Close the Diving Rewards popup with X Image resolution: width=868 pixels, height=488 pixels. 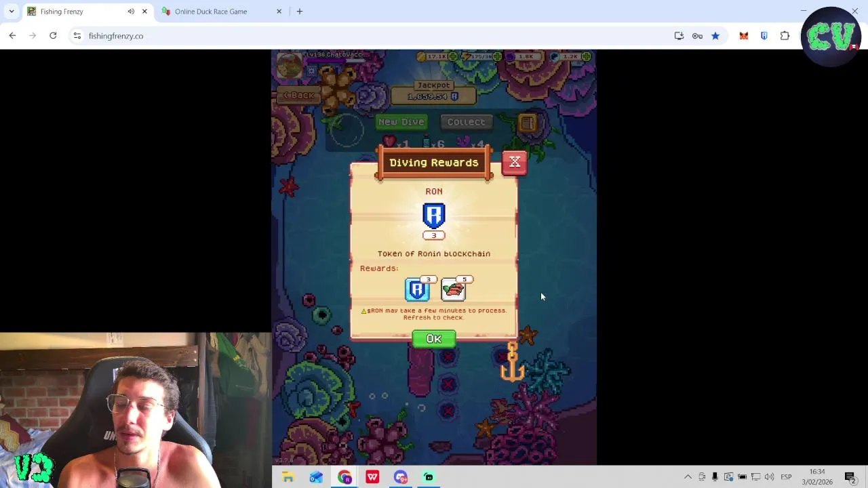515,162
